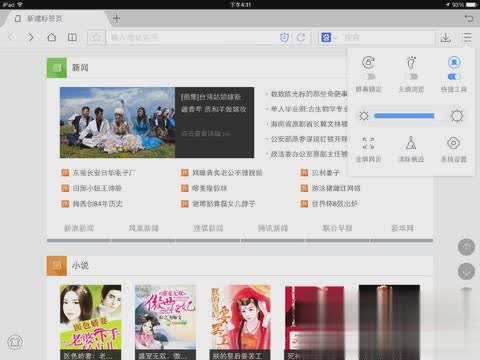This screenshot has width=480, height=360.
Task: Switch to the 凤凰新闻 tab
Action: click(144, 228)
